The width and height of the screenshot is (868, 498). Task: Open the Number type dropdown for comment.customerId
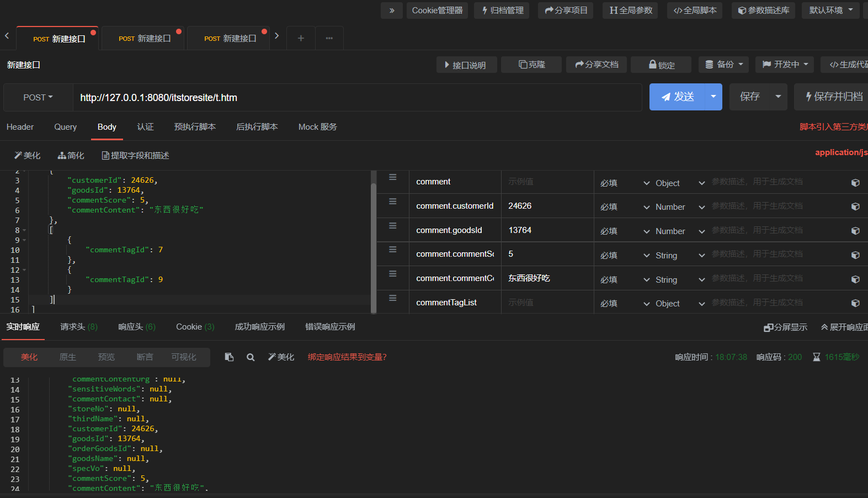tap(680, 207)
